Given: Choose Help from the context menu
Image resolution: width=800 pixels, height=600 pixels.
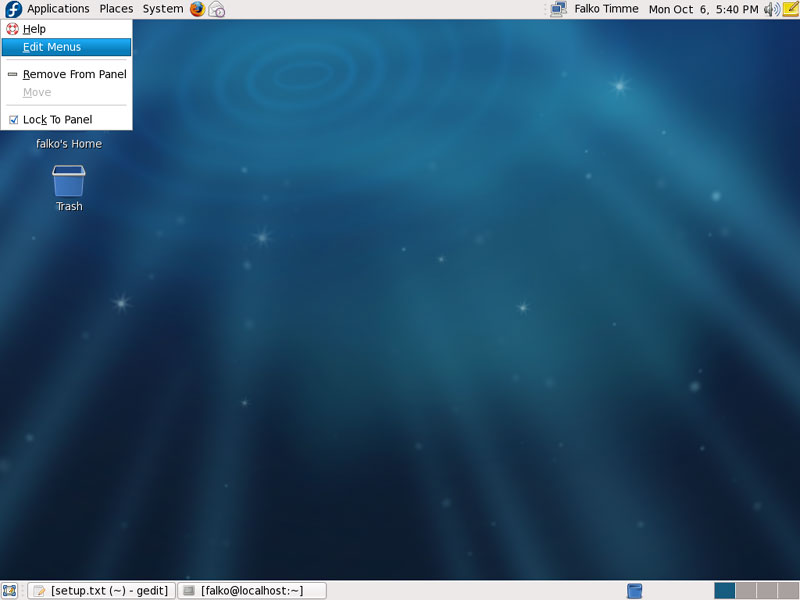Looking at the screenshot, I should point(66,29).
